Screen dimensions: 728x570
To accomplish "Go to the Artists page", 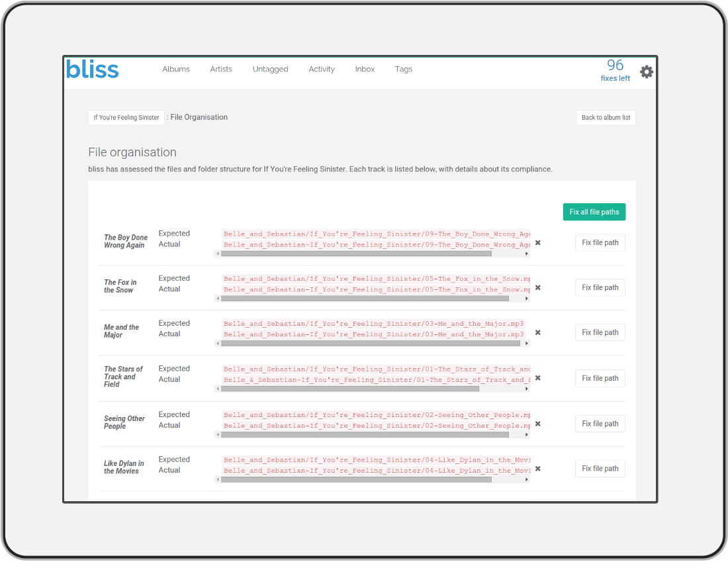I will point(221,70).
